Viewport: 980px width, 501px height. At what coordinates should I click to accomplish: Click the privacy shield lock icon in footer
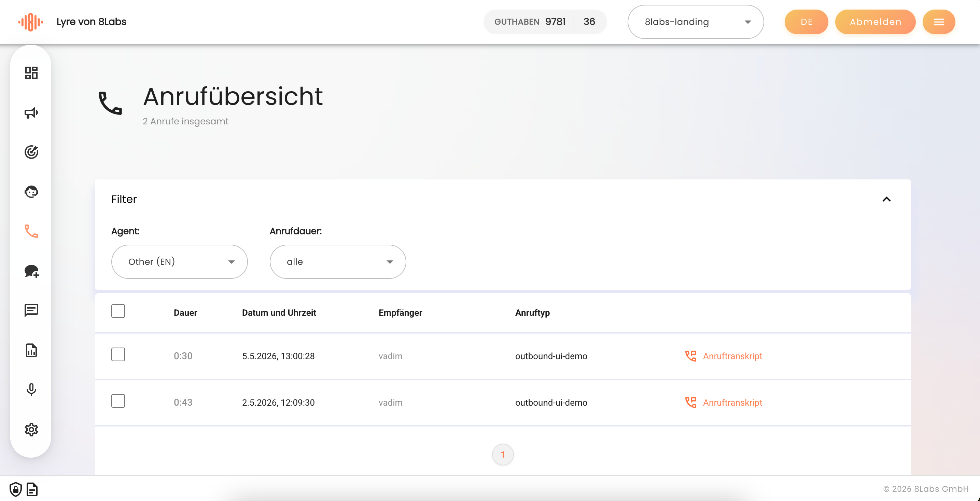[x=16, y=489]
